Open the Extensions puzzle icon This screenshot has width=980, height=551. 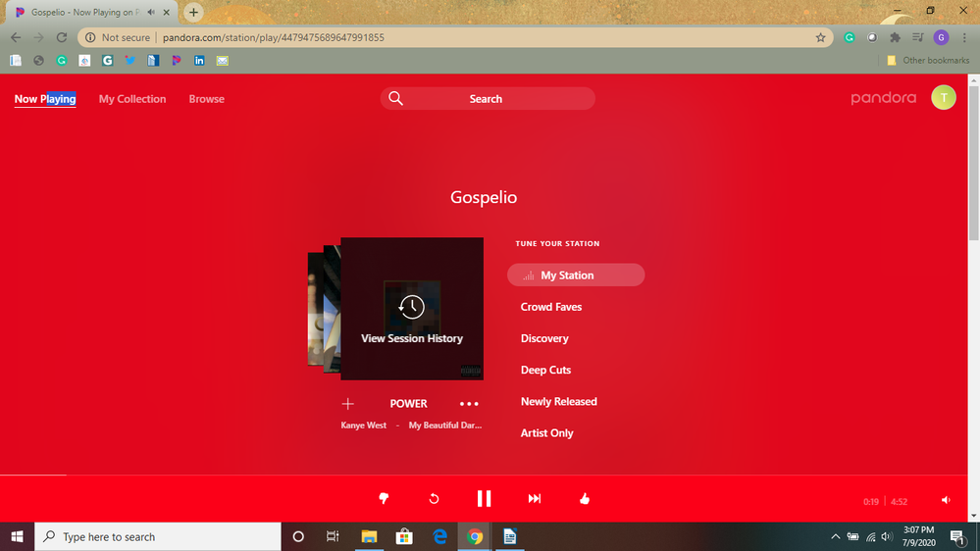click(x=895, y=37)
